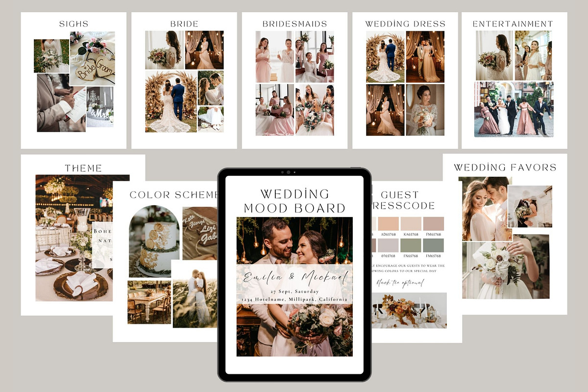The height and width of the screenshot is (392, 588).
Task: Select the BRIDESMAIDS page title
Action: click(294, 24)
